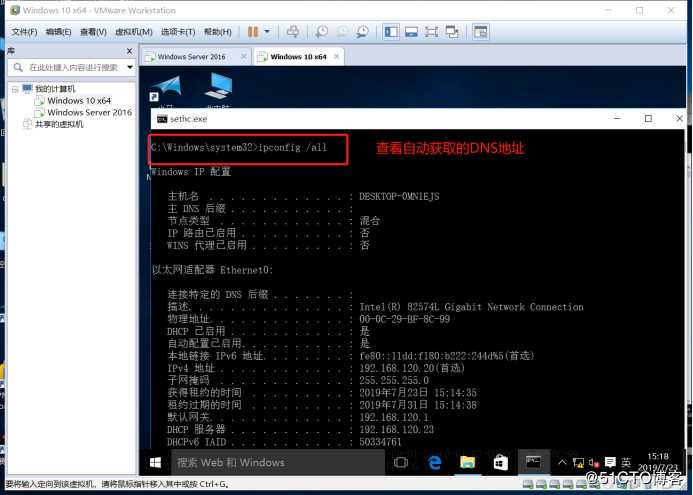
Task: Click the 搜索 Web 和 Windows search box
Action: [278, 463]
